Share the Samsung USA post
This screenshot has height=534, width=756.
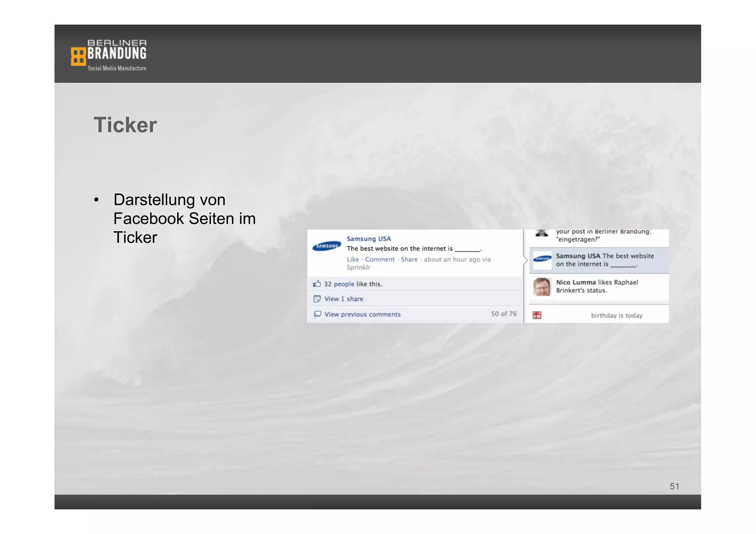tap(409, 259)
